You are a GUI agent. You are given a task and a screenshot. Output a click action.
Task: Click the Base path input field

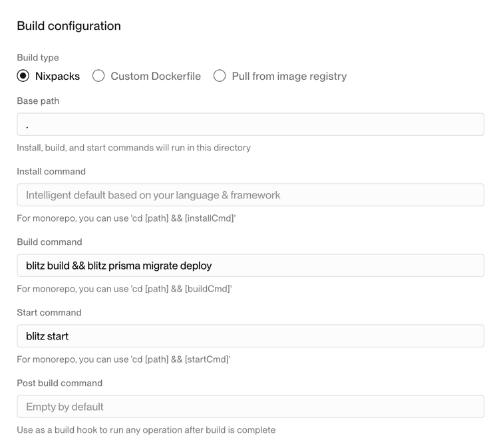pyautogui.click(x=250, y=124)
